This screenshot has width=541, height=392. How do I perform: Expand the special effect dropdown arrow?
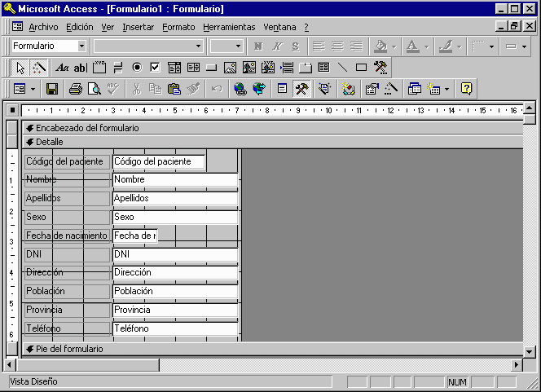525,46
